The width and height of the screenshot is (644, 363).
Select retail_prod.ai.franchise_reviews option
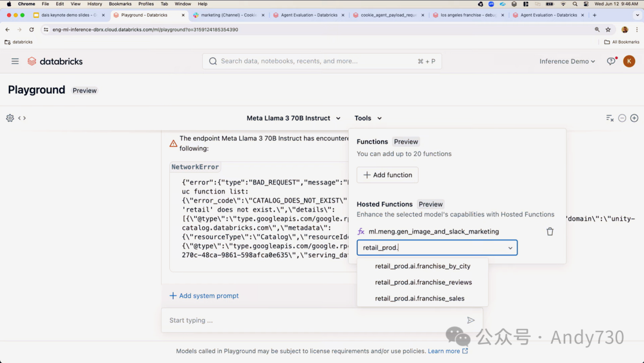click(x=423, y=282)
